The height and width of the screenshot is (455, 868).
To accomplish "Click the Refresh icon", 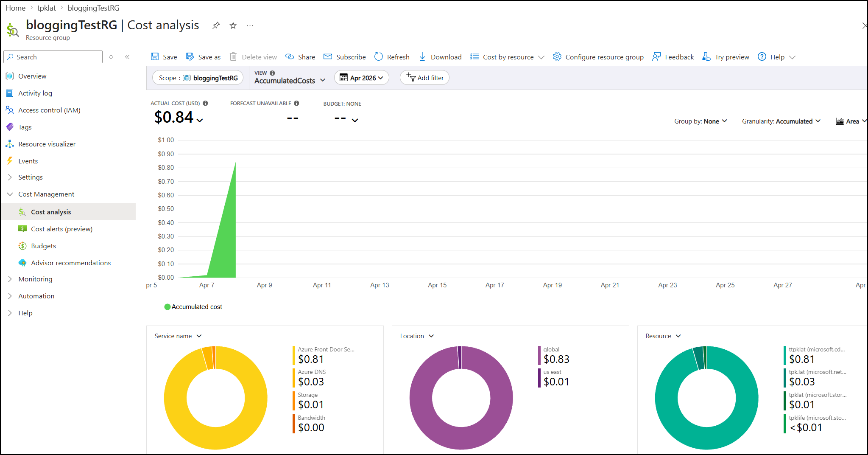I will (x=379, y=57).
